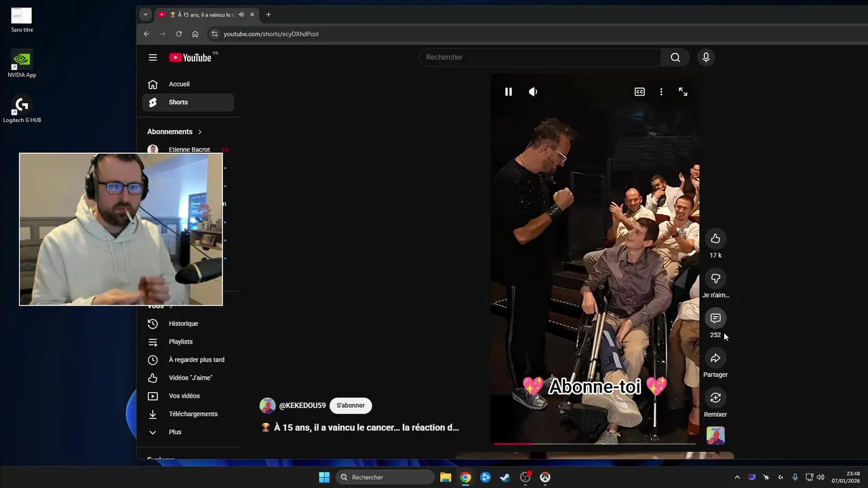Click the Rechercher search field on YouTube
This screenshot has height=488, width=868.
coord(540,58)
